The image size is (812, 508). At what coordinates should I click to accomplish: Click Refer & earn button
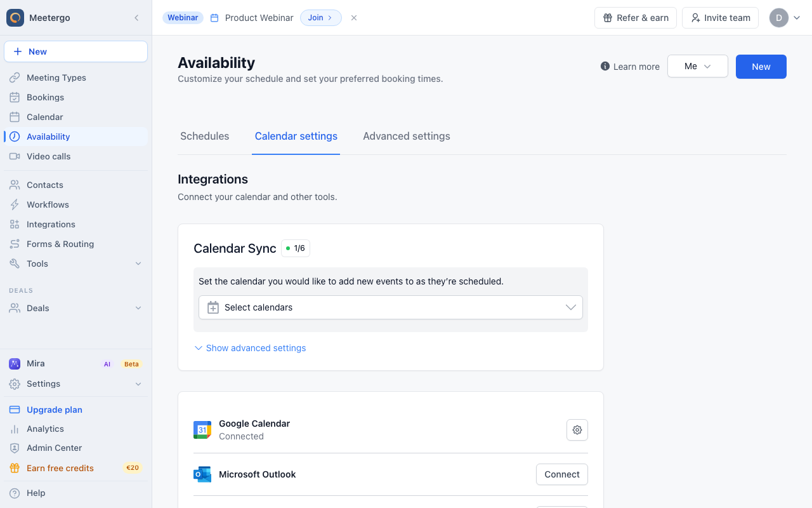pos(636,18)
